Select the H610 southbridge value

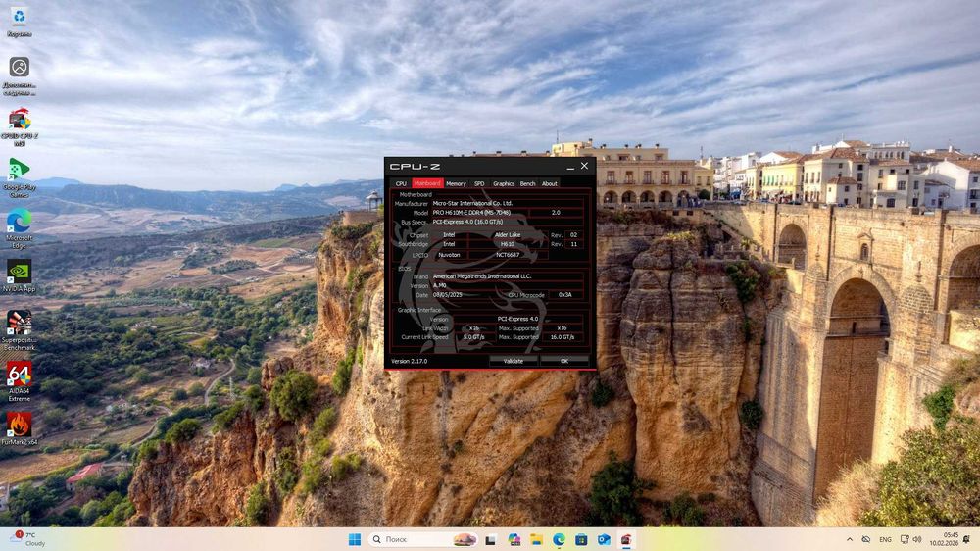point(507,244)
